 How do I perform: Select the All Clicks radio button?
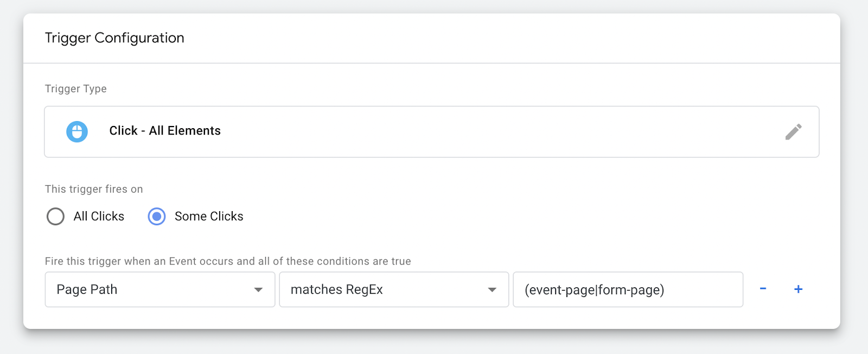pyautogui.click(x=55, y=216)
